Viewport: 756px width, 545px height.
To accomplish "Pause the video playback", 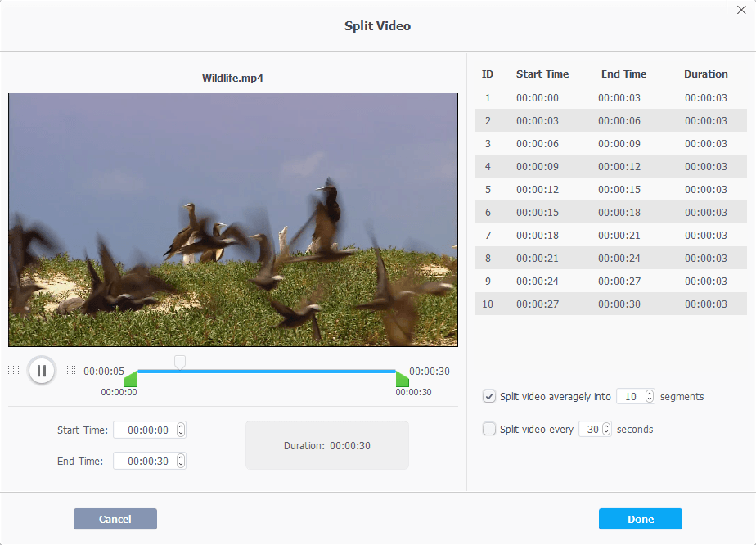I will click(x=41, y=371).
